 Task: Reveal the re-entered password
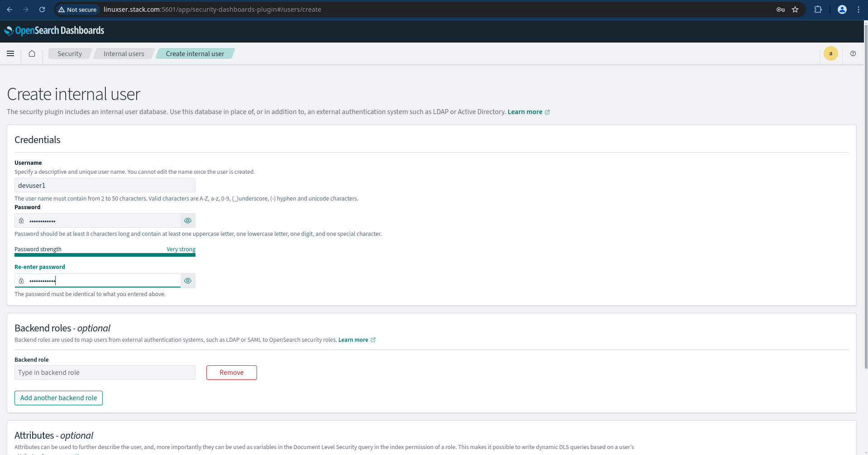[x=187, y=280]
